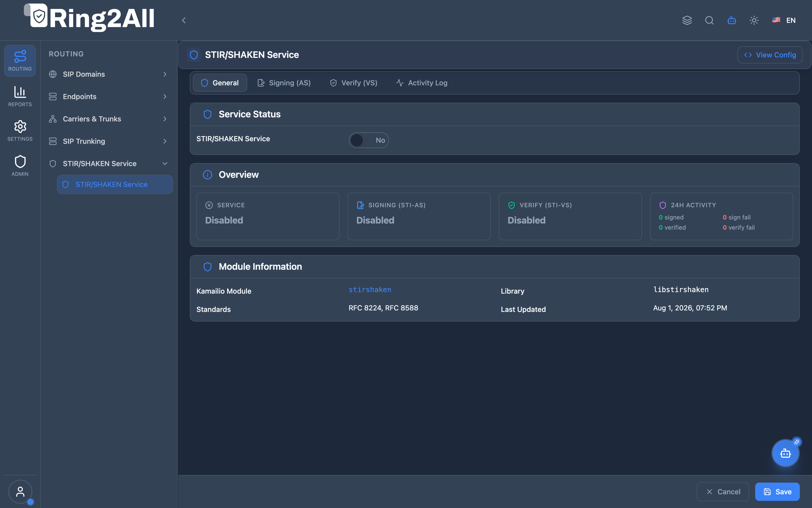Expand Carriers & Trunks menu
Image resolution: width=812 pixels, height=508 pixels.
(x=108, y=119)
